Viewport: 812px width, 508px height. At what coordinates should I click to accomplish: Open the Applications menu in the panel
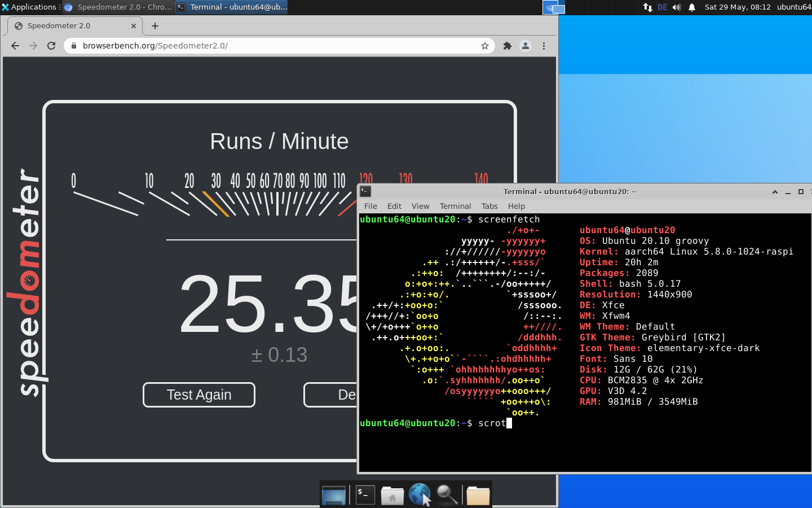[29, 7]
